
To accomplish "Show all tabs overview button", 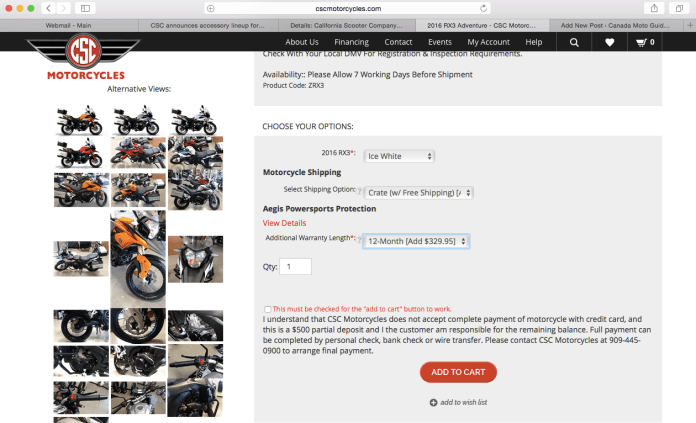I will click(679, 8).
